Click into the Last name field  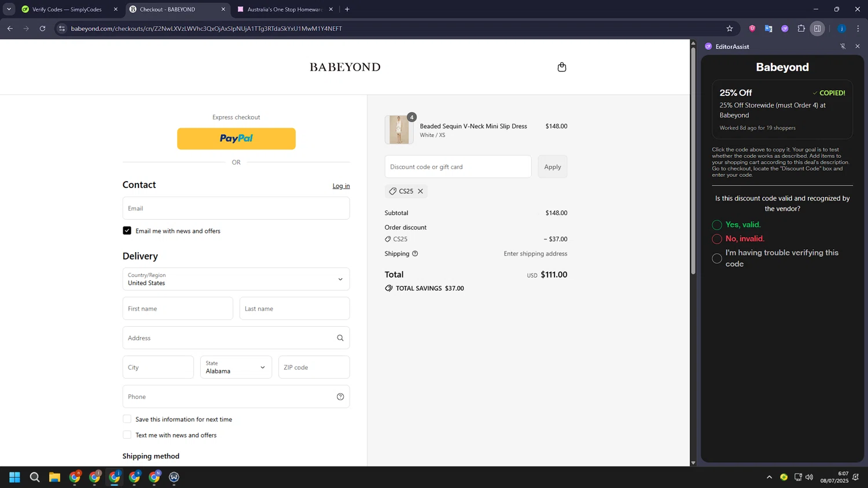(295, 309)
